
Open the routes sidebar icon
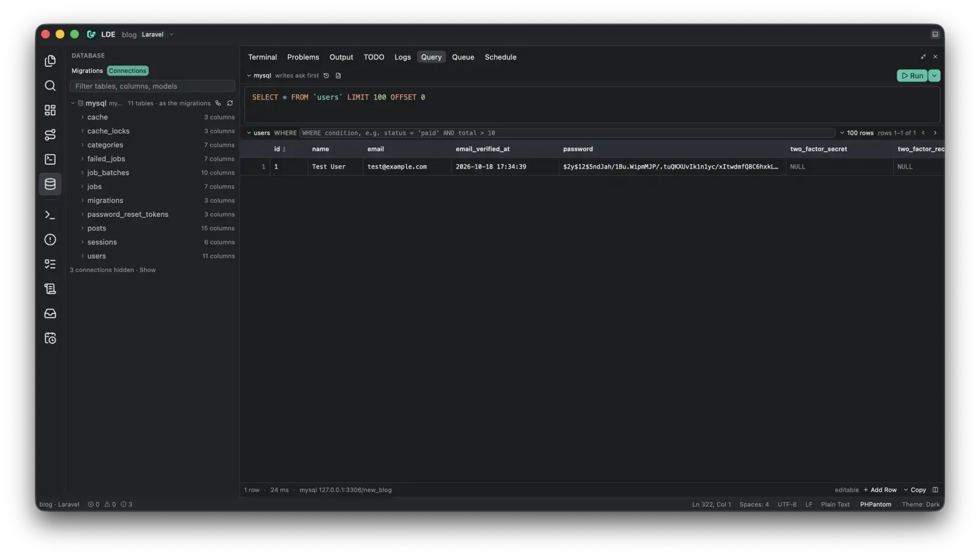click(50, 135)
